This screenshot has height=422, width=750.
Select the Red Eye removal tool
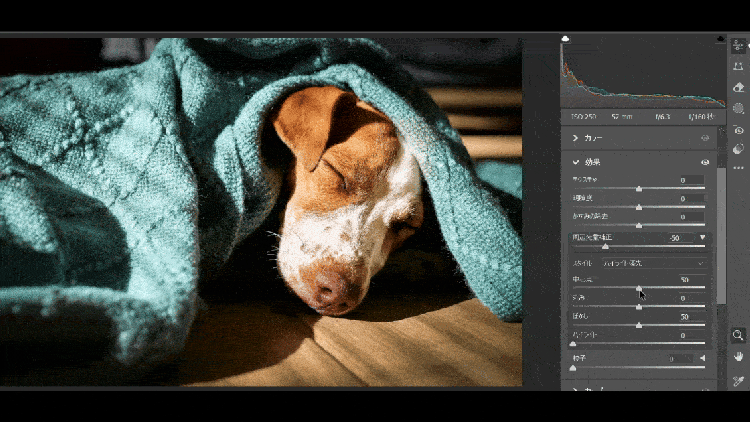click(739, 130)
